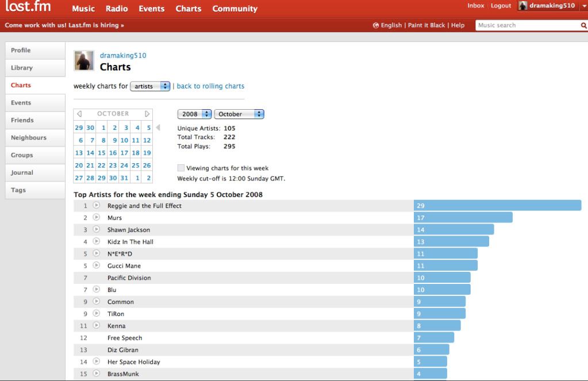This screenshot has height=381, width=588.
Task: Click play icon beside Gucci Mane
Action: click(97, 265)
